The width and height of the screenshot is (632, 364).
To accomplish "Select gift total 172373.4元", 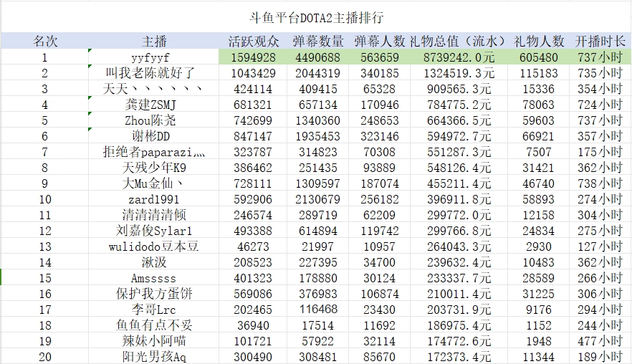I will pyautogui.click(x=459, y=357).
